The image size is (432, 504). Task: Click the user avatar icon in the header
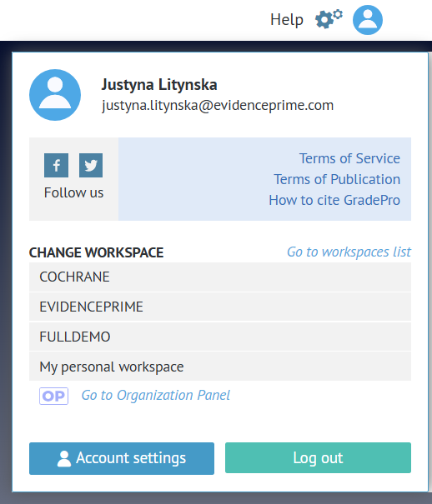[x=368, y=20]
